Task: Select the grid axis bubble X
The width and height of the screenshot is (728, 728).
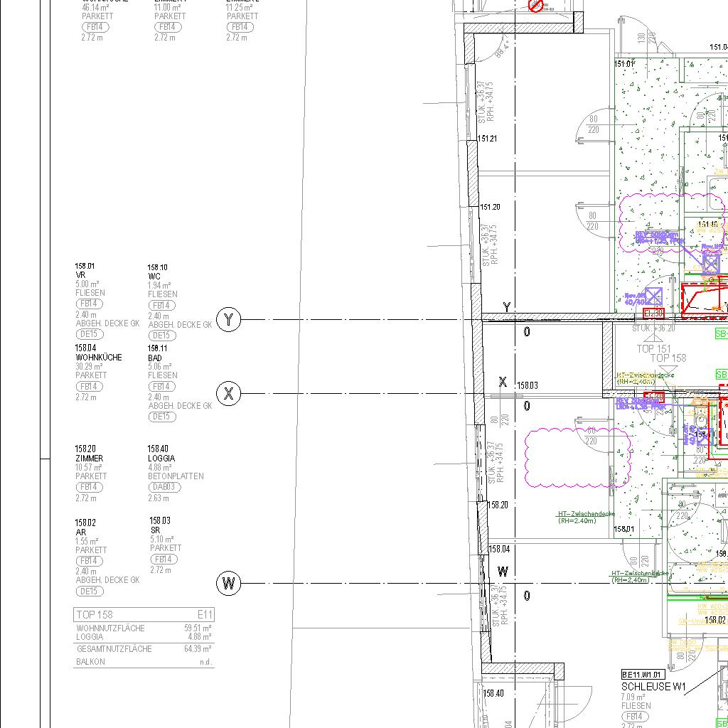Action: coord(228,393)
